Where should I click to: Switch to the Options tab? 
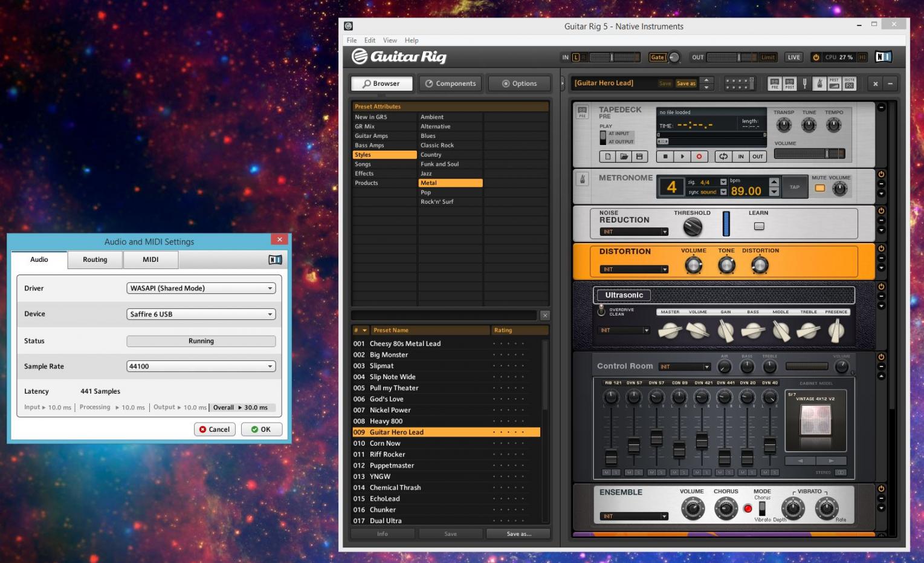[519, 83]
